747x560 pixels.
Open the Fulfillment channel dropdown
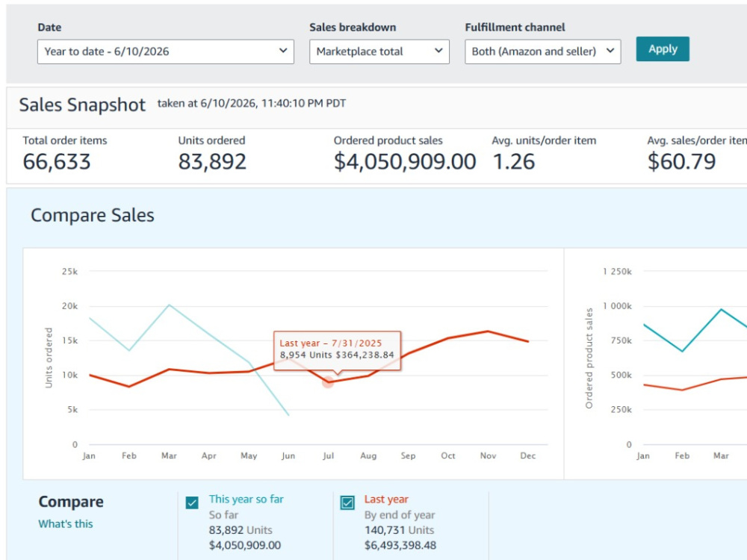coord(542,52)
